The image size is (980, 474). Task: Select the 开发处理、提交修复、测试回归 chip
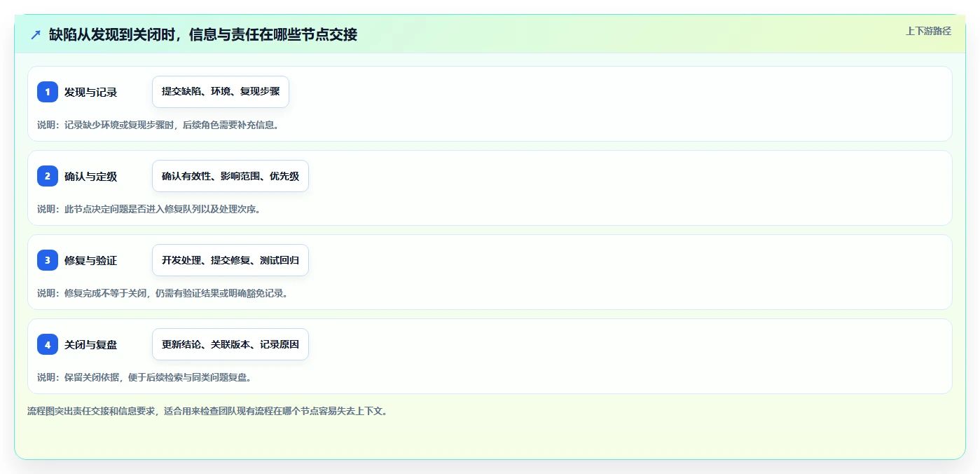[x=230, y=260]
